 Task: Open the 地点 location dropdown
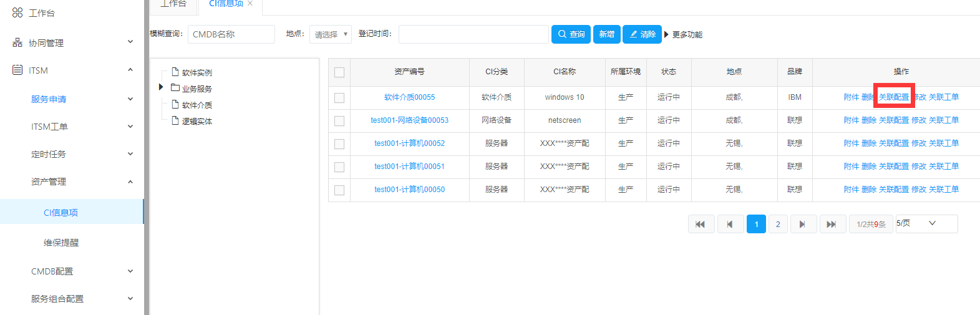[330, 34]
